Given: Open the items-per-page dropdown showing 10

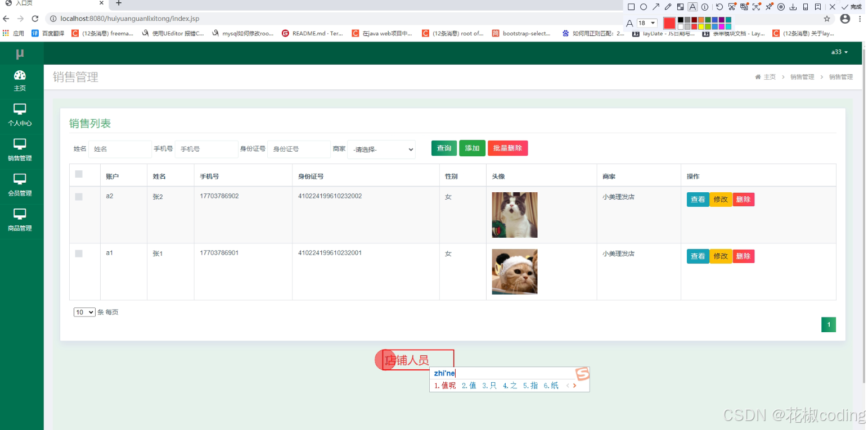Looking at the screenshot, I should pyautogui.click(x=84, y=312).
